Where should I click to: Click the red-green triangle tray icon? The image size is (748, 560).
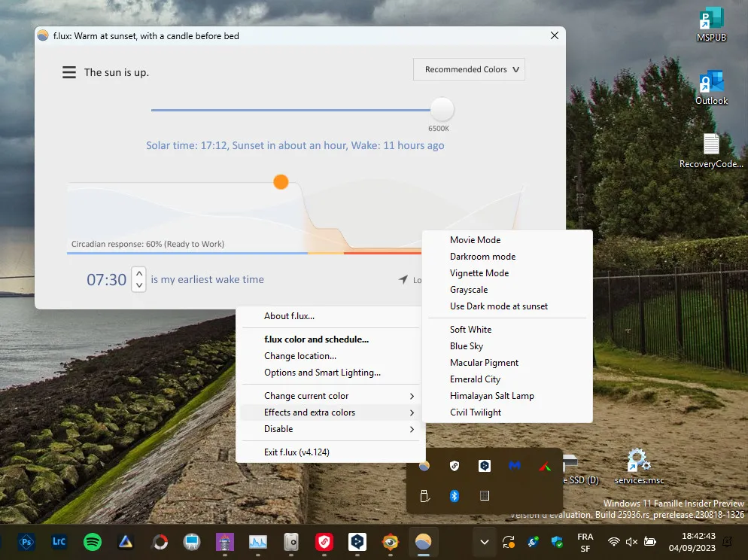click(545, 466)
